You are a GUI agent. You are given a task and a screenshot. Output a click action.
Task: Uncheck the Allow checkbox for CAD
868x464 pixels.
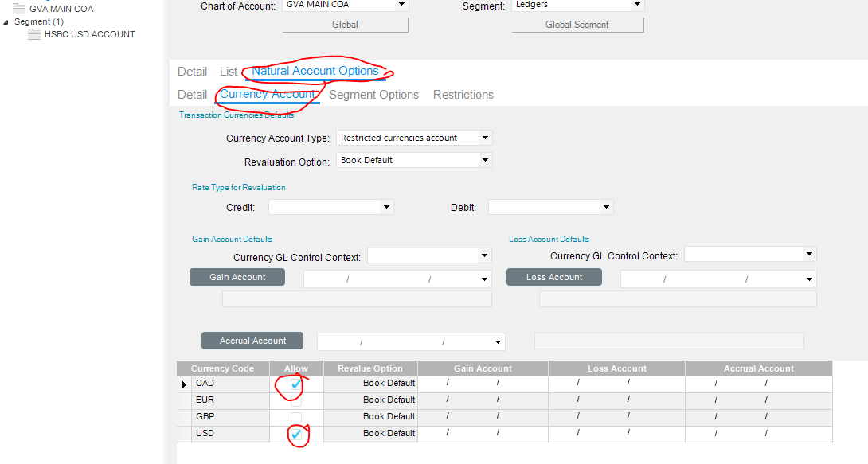pyautogui.click(x=296, y=384)
